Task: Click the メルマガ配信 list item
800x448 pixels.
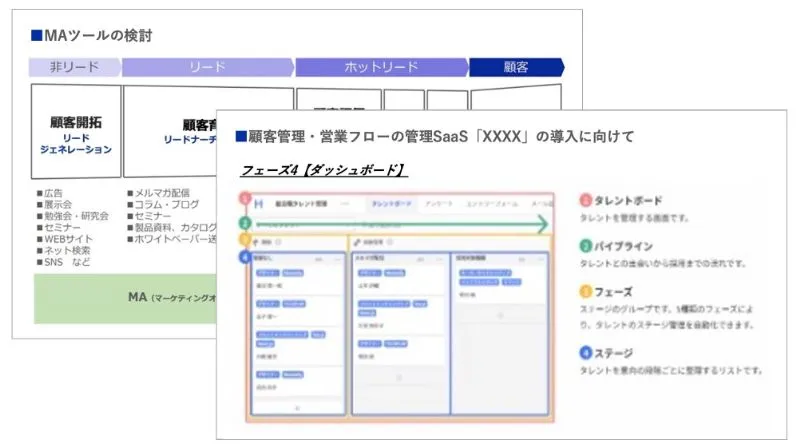Action: coord(158,193)
